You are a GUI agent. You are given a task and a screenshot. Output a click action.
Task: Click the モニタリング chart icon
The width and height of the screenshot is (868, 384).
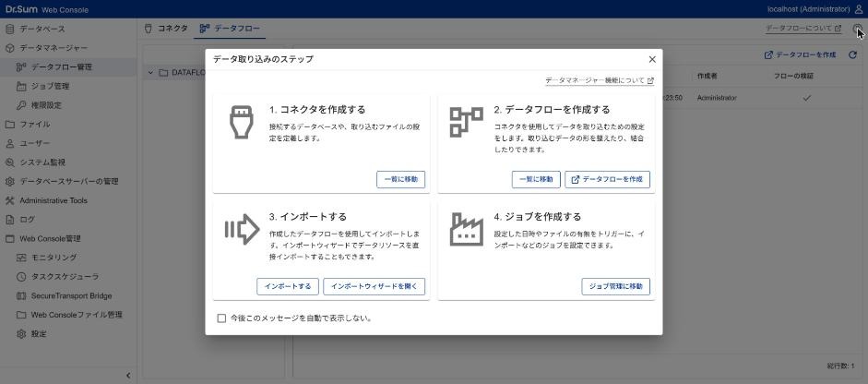click(21, 258)
